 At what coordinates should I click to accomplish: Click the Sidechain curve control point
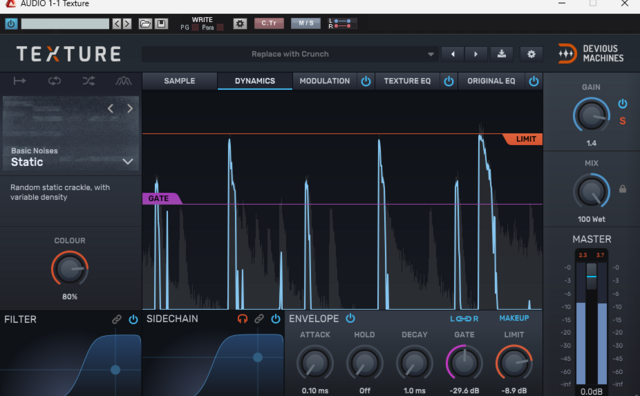[x=258, y=357]
